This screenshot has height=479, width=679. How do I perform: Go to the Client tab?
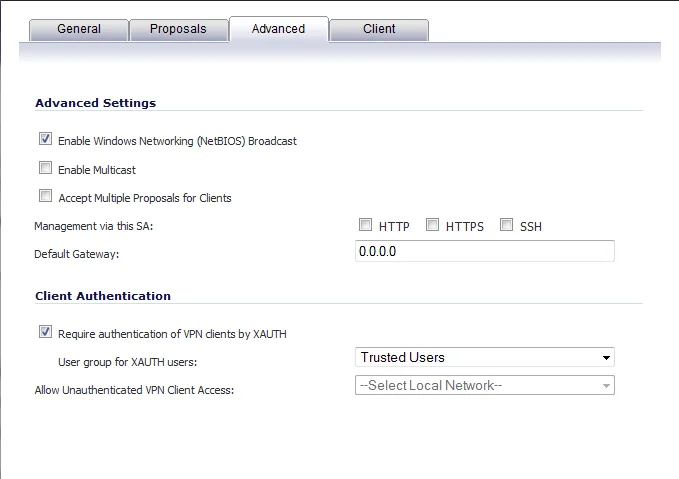378,29
